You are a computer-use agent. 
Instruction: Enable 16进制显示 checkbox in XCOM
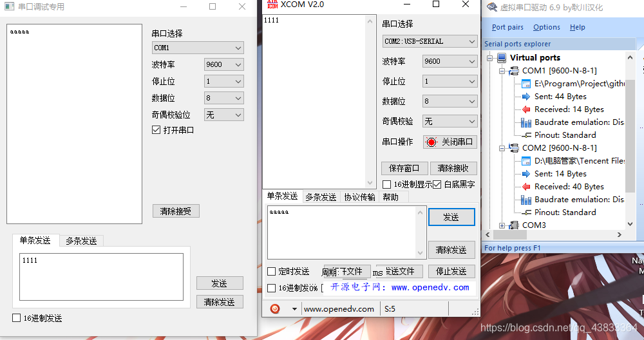tap(386, 184)
